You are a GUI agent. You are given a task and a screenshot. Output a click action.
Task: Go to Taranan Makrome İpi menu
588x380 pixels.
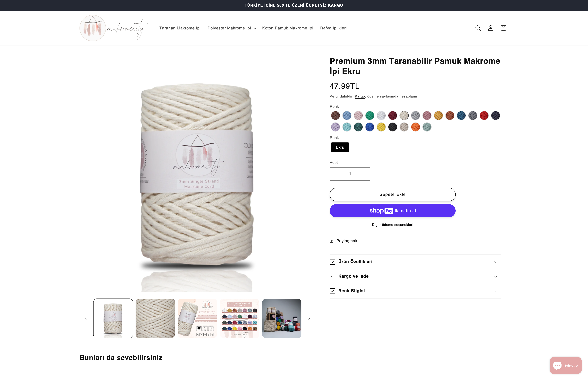coord(180,28)
